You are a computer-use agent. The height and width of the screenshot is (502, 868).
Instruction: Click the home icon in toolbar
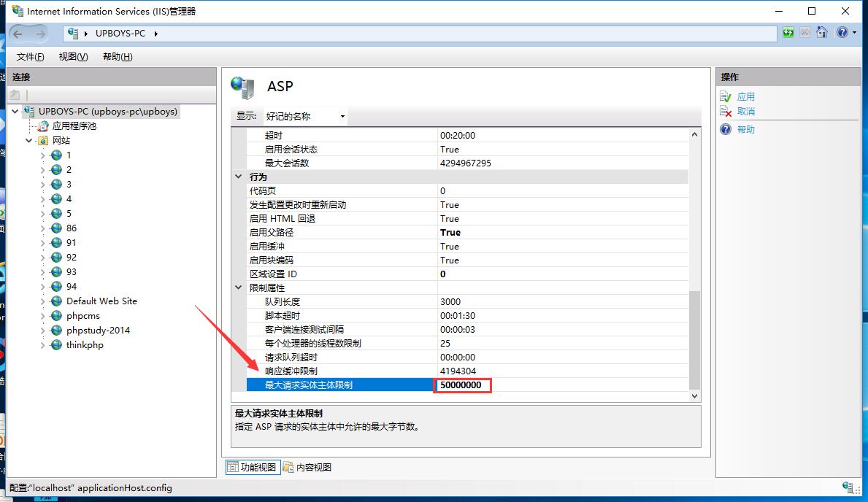click(822, 33)
